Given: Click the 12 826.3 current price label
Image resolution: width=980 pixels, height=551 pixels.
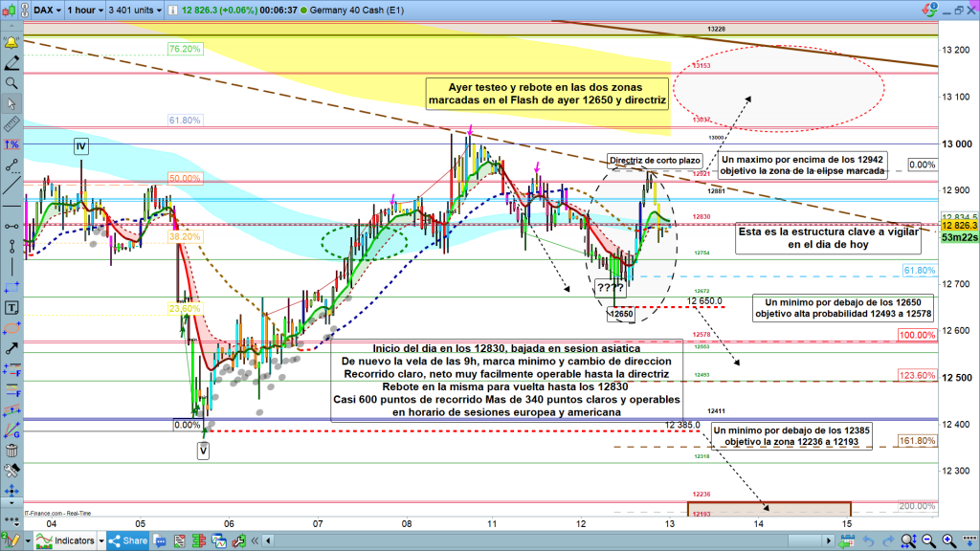Looking at the screenshot, I should coord(958,226).
